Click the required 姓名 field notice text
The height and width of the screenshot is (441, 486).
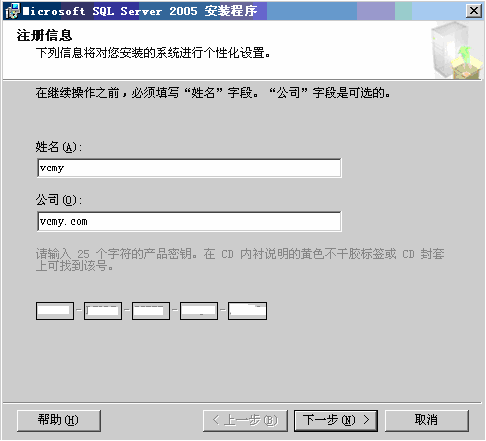[213, 93]
